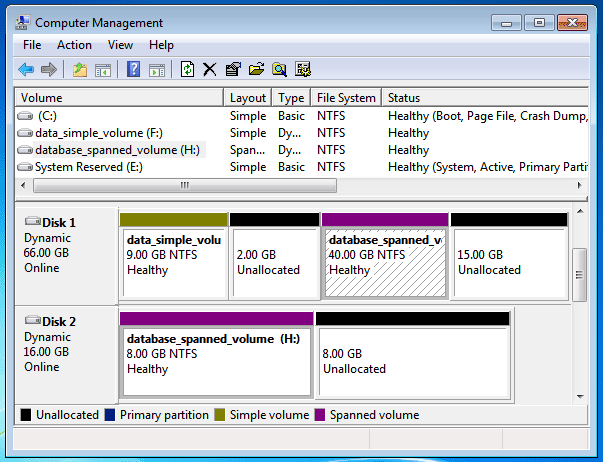Click the Basic type cell of System Reserved
The height and width of the screenshot is (462, 603).
click(x=291, y=167)
